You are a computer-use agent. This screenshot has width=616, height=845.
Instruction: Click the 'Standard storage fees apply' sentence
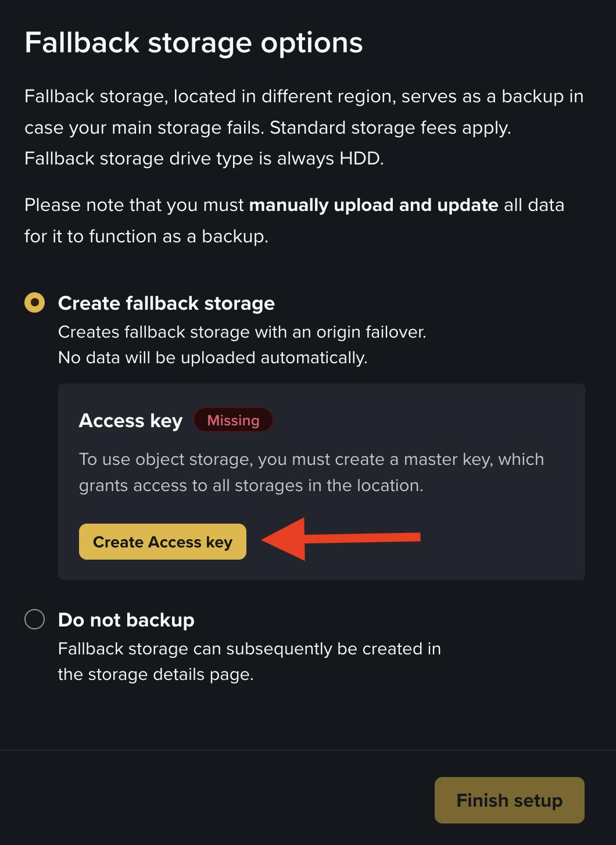[391, 128]
